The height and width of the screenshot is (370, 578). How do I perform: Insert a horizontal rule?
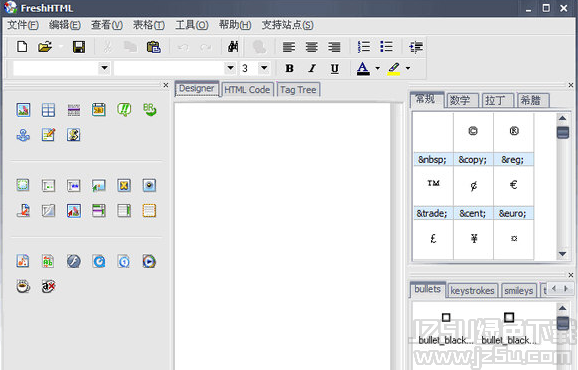tap(74, 110)
